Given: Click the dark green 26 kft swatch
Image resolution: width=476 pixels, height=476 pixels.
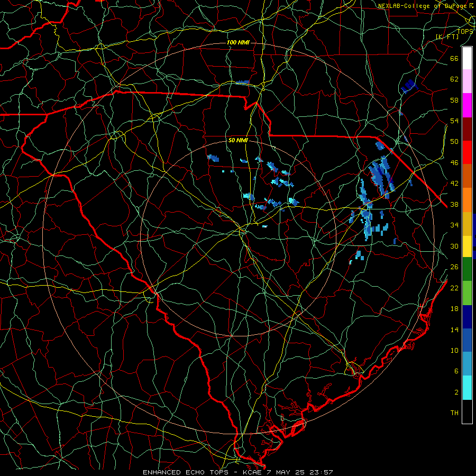Looking at the screenshot, I should pos(467,269).
